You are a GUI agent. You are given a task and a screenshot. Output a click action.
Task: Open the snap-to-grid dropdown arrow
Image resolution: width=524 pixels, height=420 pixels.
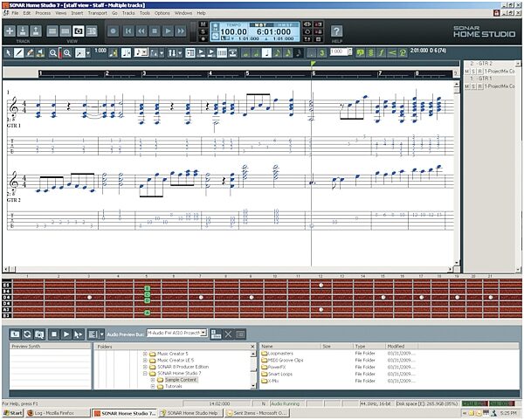tap(88, 52)
